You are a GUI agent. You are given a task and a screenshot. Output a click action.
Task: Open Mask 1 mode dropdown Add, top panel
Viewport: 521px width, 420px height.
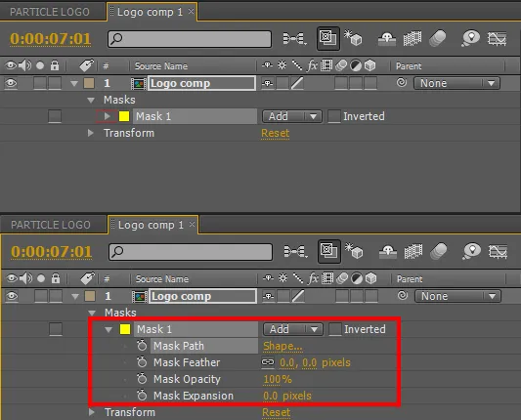point(292,116)
